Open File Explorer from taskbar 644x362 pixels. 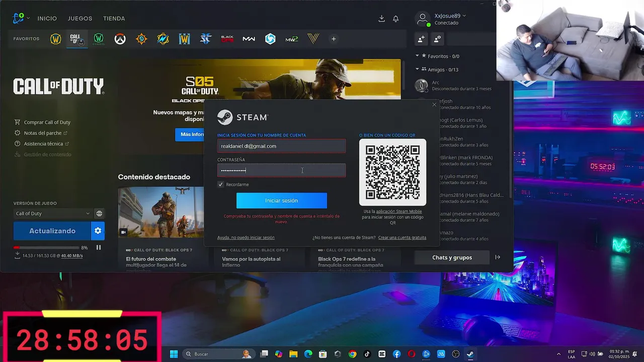293,354
